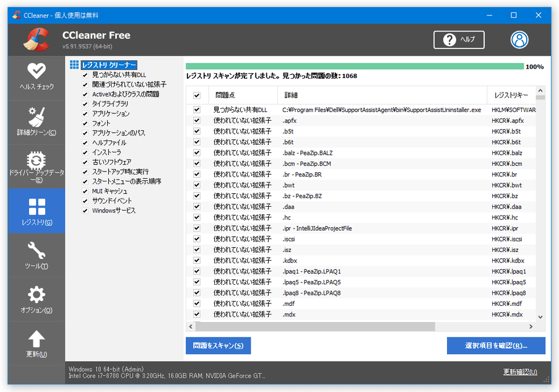Screen dimensions: 559x392
Task: Click the ヘルプ question mark button
Action: [x=459, y=40]
